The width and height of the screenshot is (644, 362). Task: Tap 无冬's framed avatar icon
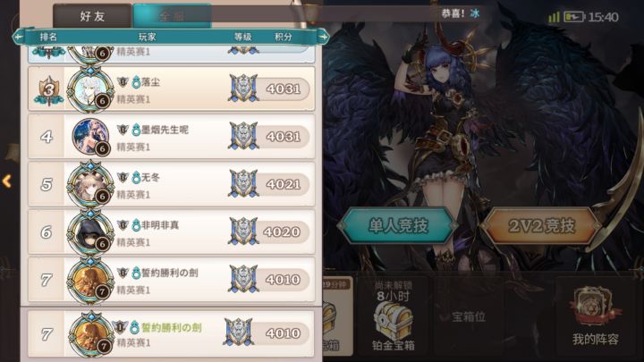90,185
